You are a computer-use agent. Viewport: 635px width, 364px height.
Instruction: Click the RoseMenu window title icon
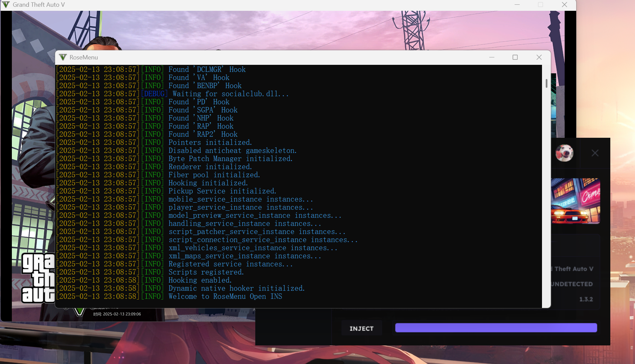tap(63, 57)
